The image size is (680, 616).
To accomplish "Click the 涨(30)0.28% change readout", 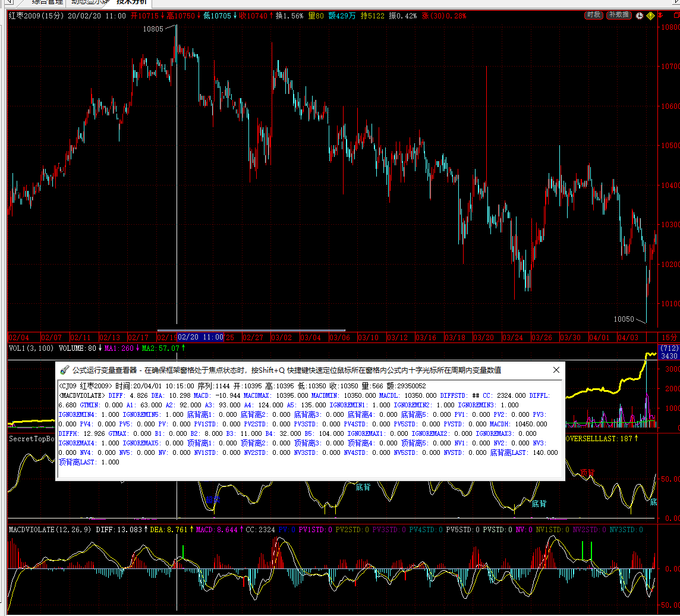I will [x=444, y=15].
